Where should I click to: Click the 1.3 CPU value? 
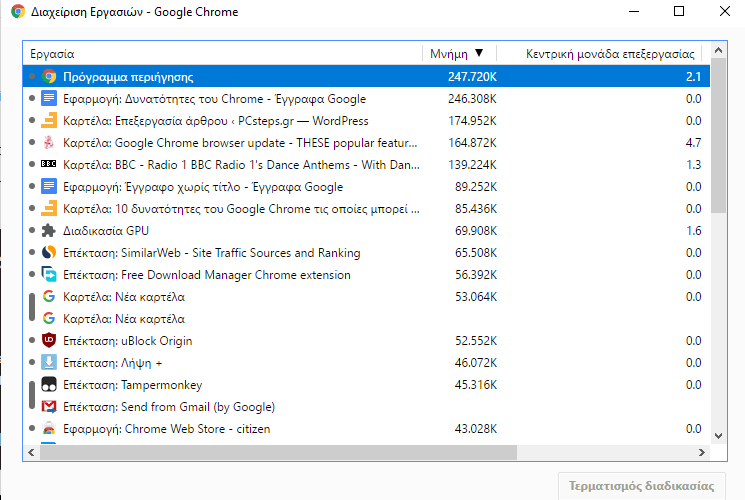tap(693, 164)
